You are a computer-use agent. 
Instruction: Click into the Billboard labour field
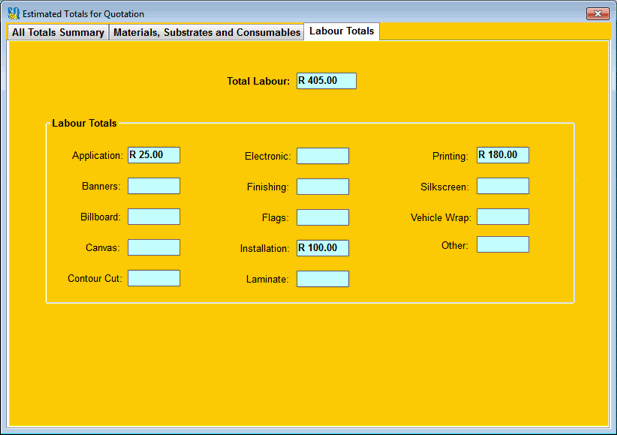[154, 217]
